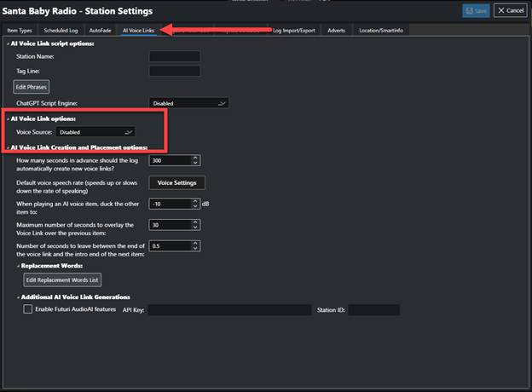The width and height of the screenshot is (532, 392).
Task: Collapse the AI Voice Link options section
Action: click(8, 119)
